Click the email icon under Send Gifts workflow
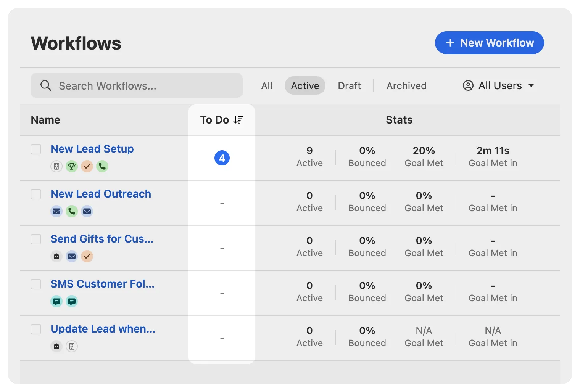 click(72, 256)
